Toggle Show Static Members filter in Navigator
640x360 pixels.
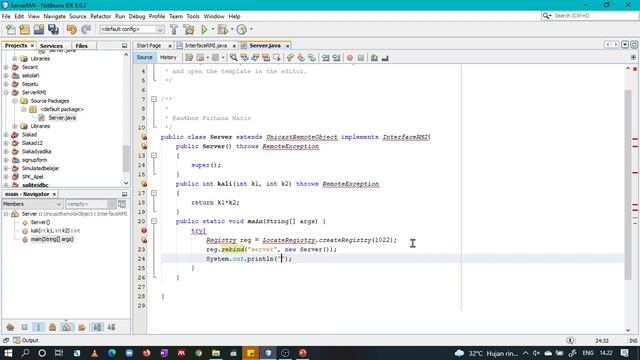click(38, 327)
